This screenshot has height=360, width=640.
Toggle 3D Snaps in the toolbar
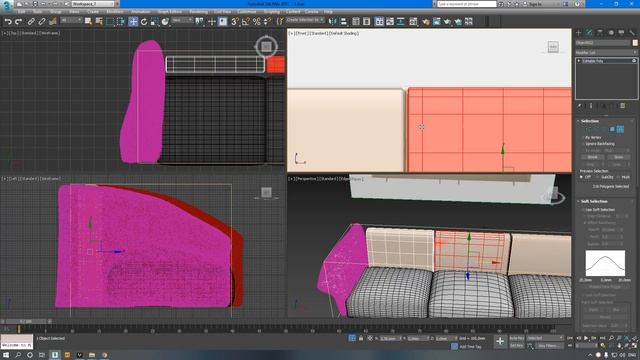(x=235, y=22)
